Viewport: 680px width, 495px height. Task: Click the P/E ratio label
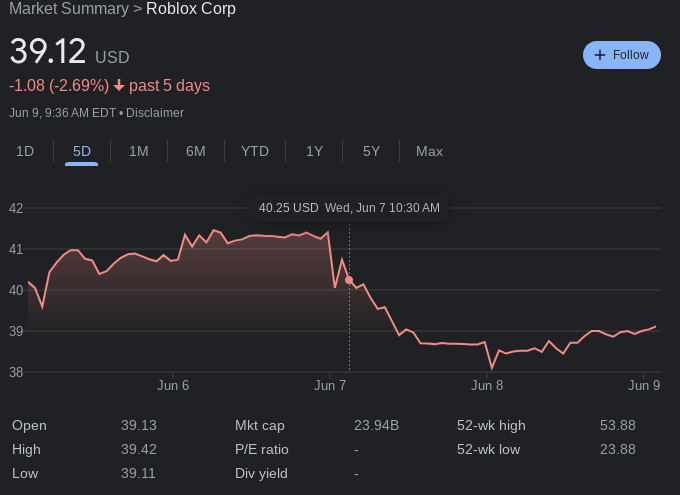[262, 449]
